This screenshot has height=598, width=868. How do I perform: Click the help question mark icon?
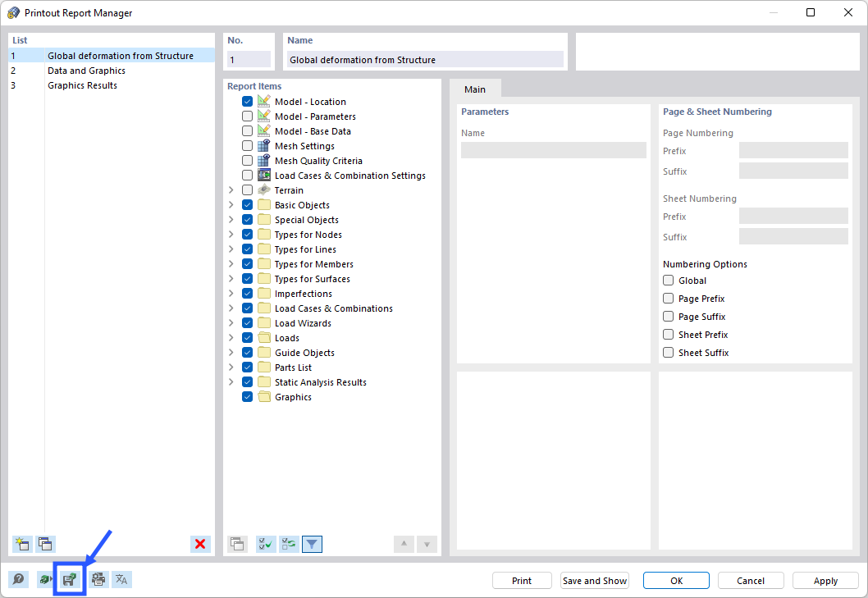pos(18,579)
